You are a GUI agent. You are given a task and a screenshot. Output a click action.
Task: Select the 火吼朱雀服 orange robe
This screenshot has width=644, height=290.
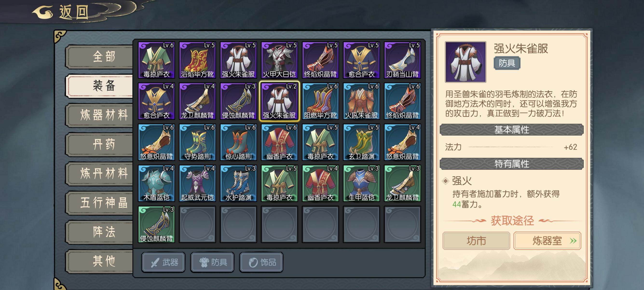[x=361, y=101]
